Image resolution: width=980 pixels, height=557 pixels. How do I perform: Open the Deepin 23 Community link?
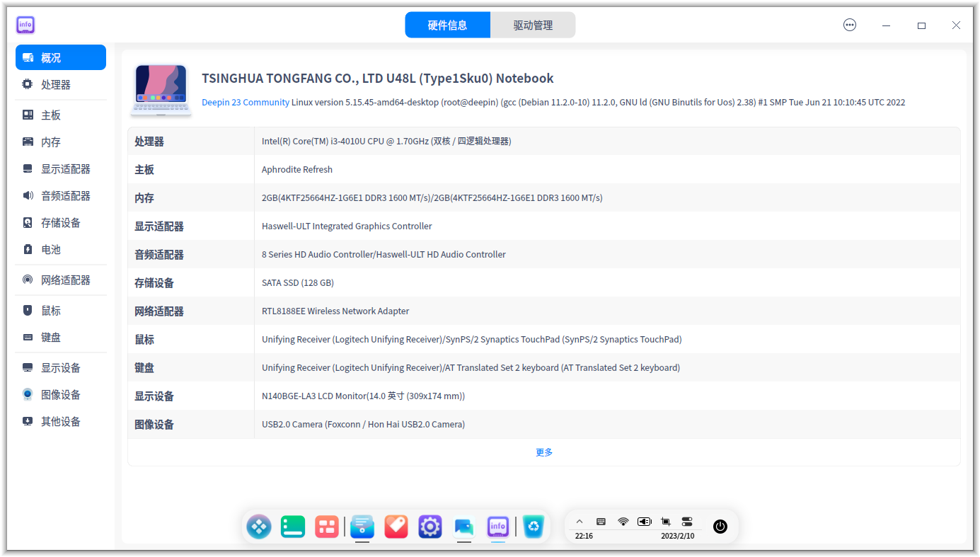[x=246, y=102]
